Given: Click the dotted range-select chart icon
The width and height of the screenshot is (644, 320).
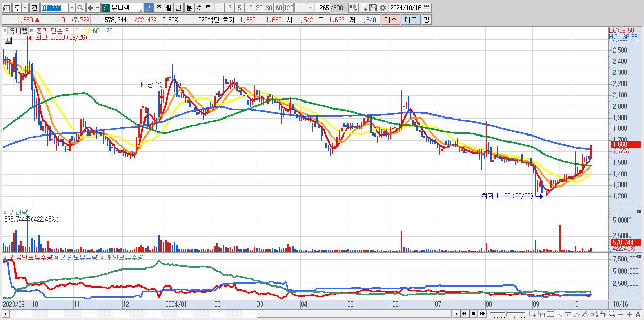Looking at the screenshot, I should point(550,314).
